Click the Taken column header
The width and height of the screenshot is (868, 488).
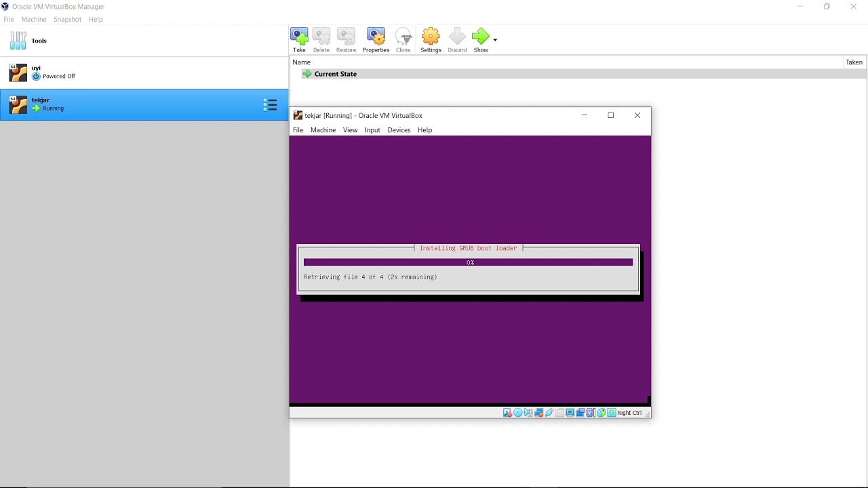854,62
